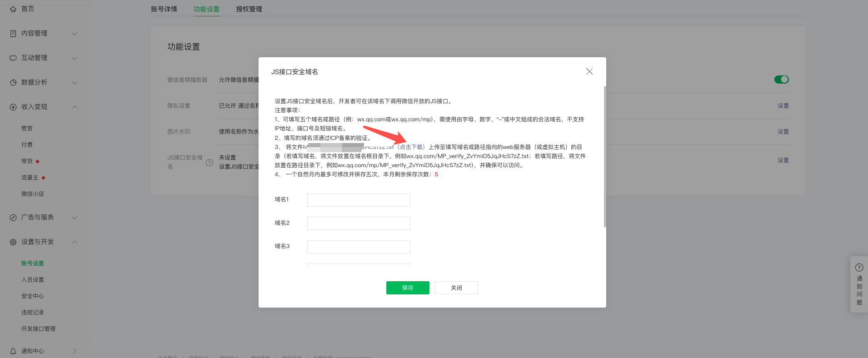Viewport: 868px width, 358px height.
Task: Switch to the 账号详情 tab
Action: coord(164,9)
